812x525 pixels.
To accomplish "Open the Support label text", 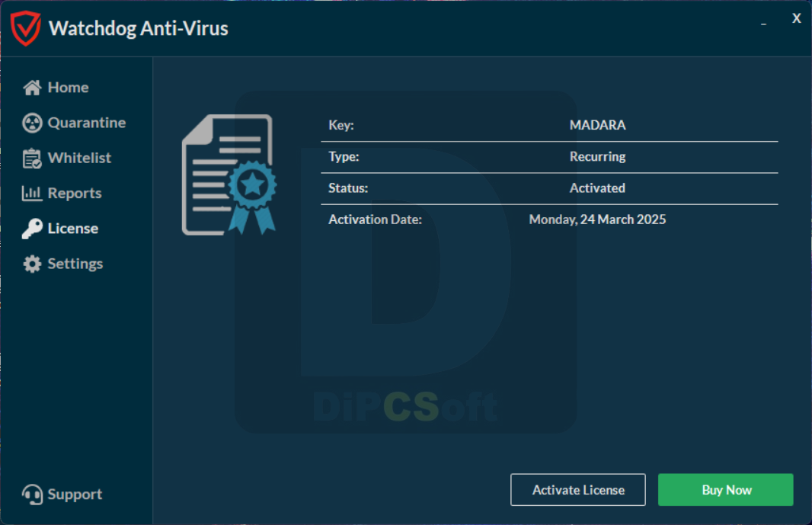I will click(75, 495).
